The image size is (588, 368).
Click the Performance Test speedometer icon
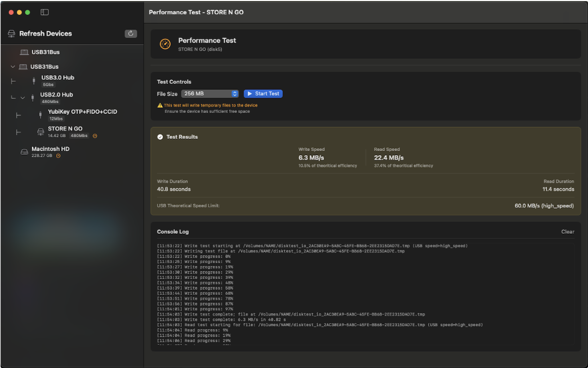click(164, 44)
